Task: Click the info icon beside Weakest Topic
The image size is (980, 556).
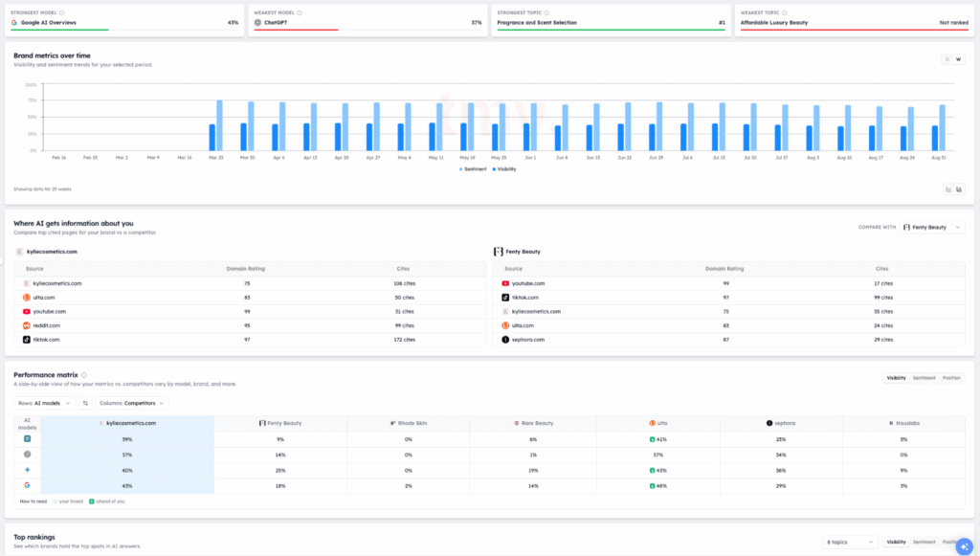Action: pyautogui.click(x=785, y=12)
